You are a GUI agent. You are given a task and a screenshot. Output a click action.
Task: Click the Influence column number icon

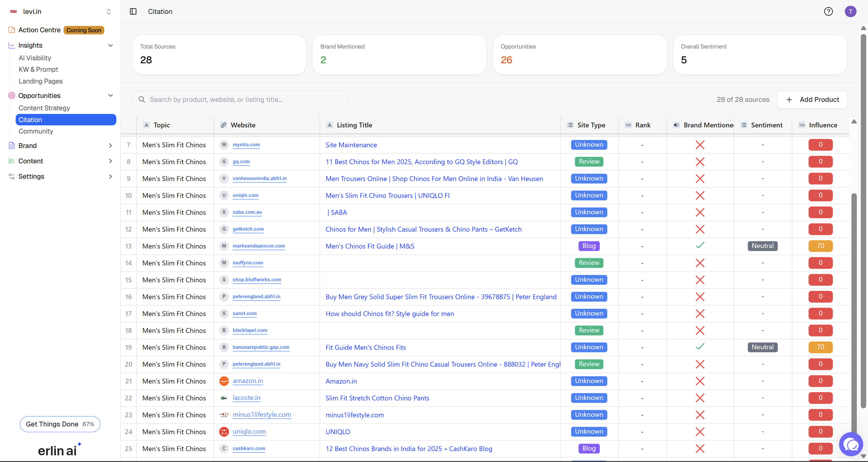pos(802,125)
